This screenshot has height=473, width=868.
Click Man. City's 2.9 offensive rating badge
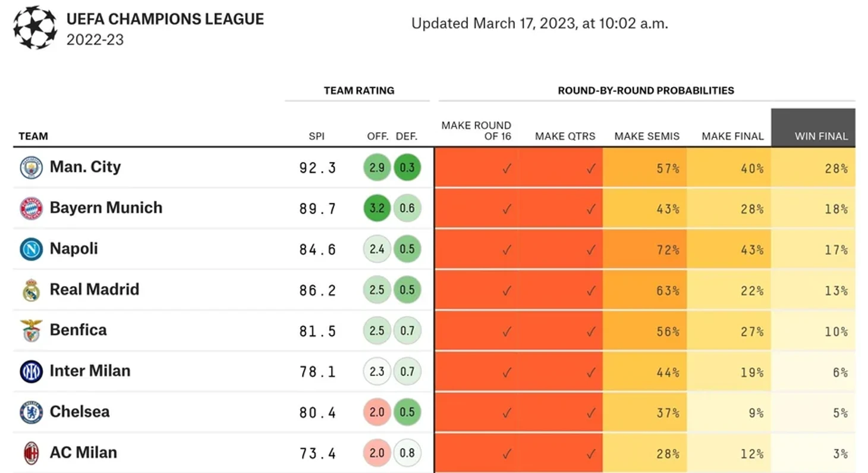[x=377, y=168]
